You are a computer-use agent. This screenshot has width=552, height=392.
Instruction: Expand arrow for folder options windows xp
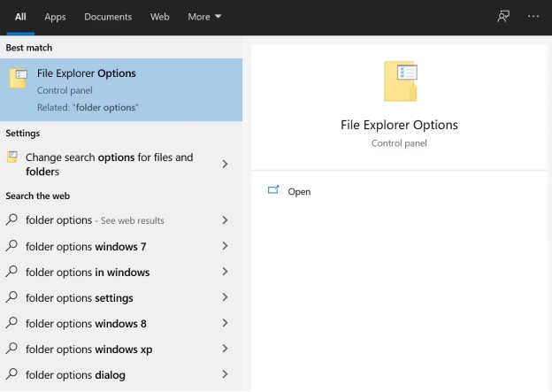click(225, 349)
